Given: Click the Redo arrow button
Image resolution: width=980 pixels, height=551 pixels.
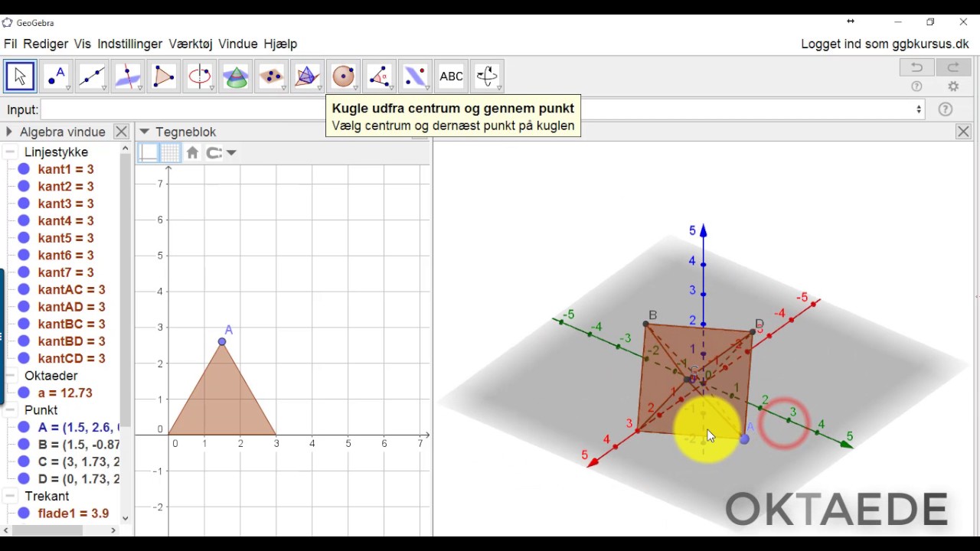Looking at the screenshot, I should 953,68.
